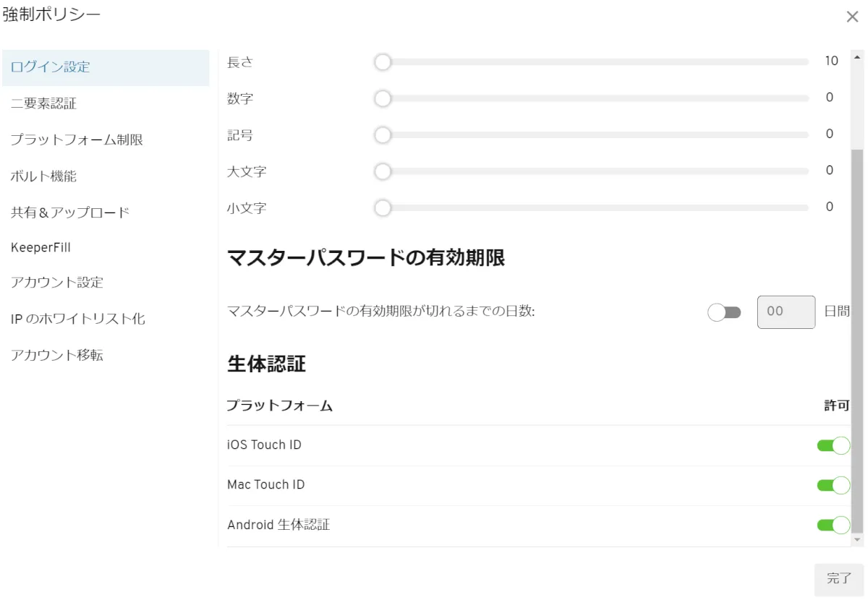Screen dimensions: 868x600
Task: Select the ログイン設定 menu item
Action: tap(51, 67)
